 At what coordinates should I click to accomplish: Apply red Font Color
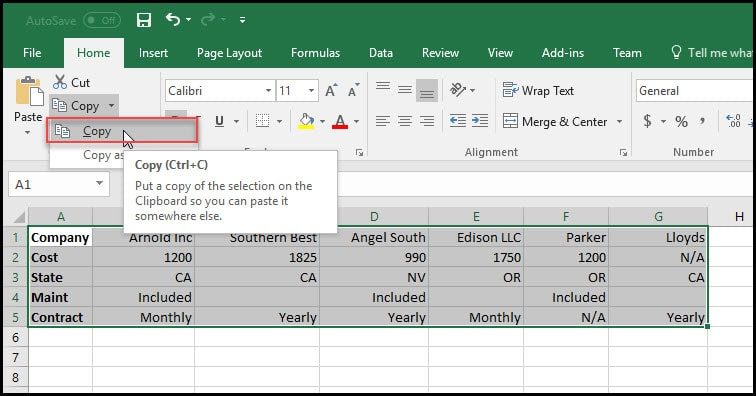click(340, 121)
